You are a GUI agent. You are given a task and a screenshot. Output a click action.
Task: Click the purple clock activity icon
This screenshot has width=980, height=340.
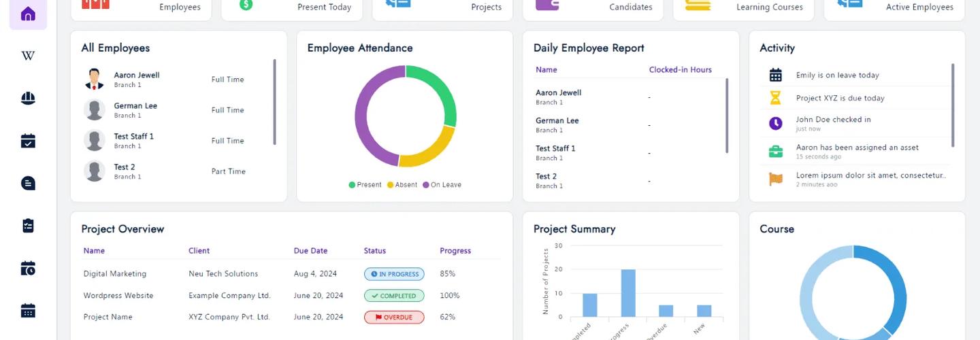click(x=775, y=123)
